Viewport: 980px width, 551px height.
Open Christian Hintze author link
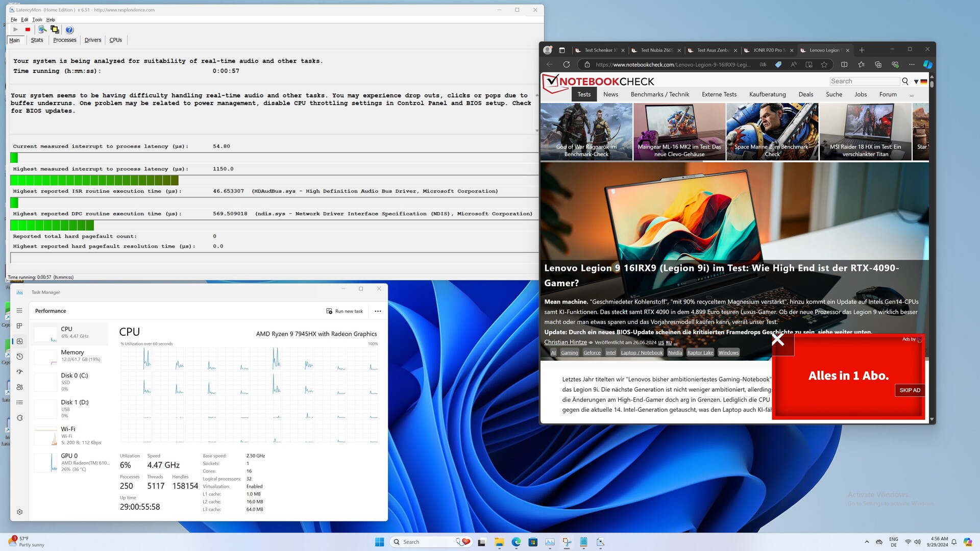pos(565,342)
